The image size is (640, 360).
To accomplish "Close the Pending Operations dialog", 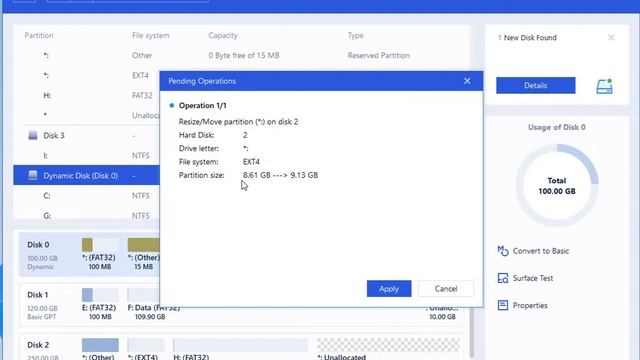I will 467,81.
